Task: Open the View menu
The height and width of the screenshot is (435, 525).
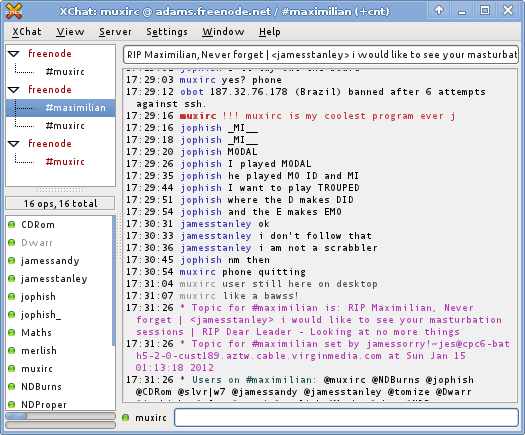Action: point(70,32)
